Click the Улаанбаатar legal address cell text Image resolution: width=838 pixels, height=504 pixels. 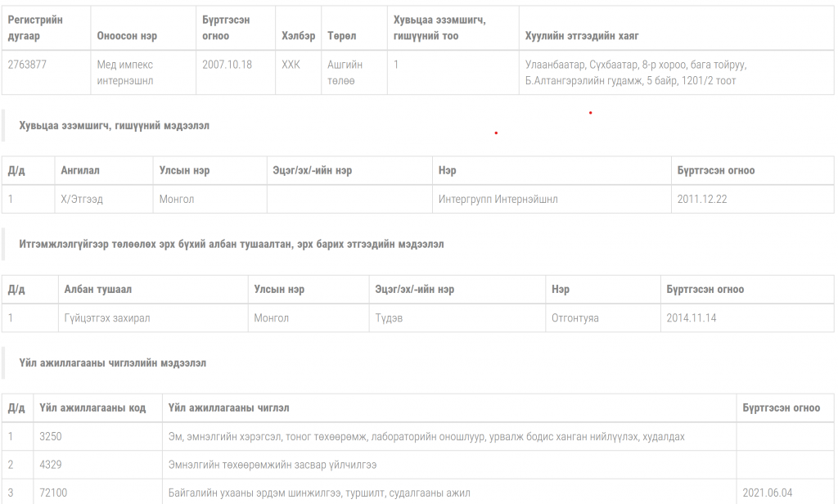(x=635, y=73)
